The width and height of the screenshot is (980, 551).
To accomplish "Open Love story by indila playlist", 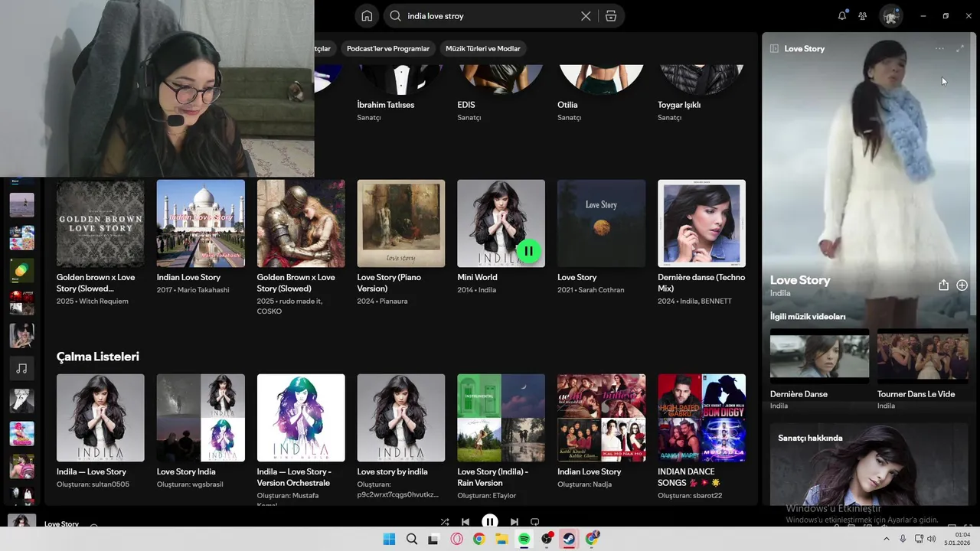I will pos(401,418).
